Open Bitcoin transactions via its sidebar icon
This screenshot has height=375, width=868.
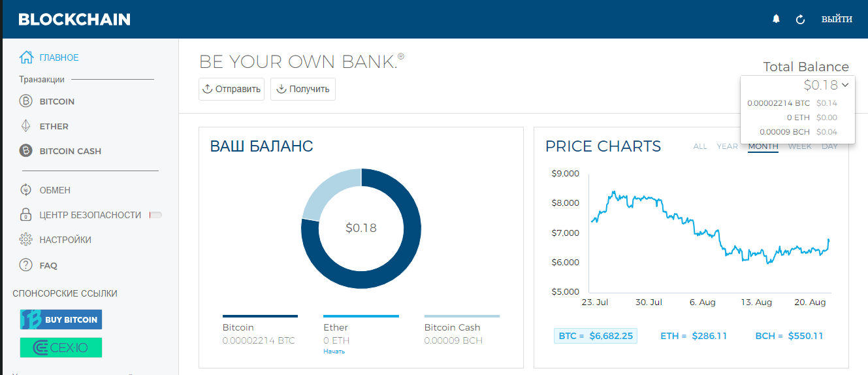26,101
